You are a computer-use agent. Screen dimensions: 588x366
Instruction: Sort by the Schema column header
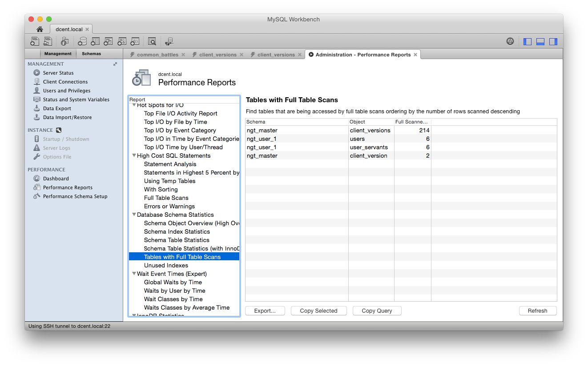297,122
